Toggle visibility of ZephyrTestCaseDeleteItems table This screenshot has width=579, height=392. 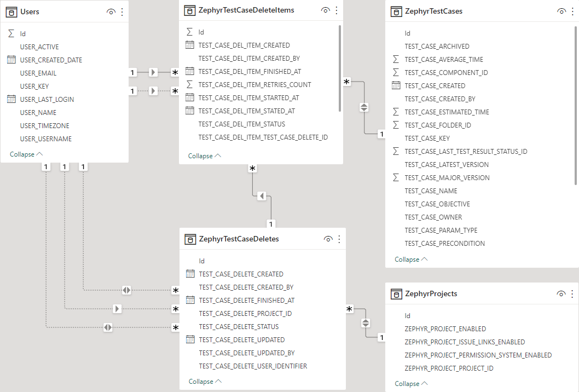pos(325,10)
